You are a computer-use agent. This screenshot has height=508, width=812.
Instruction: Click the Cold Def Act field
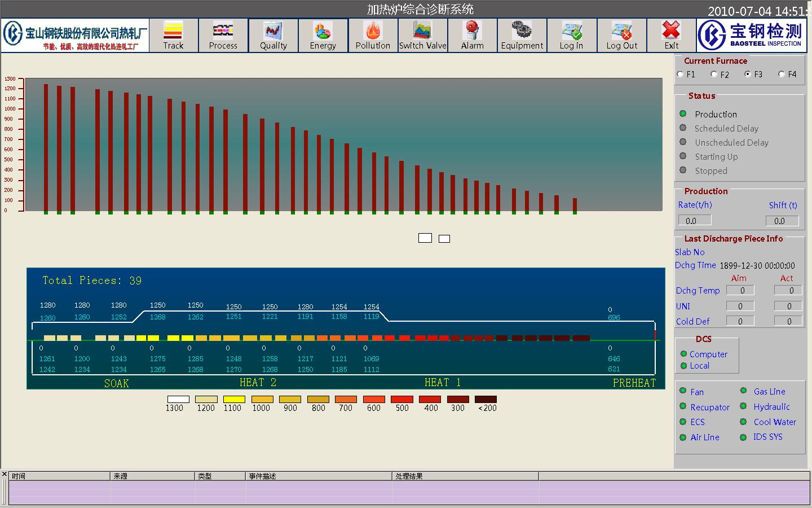(x=788, y=321)
